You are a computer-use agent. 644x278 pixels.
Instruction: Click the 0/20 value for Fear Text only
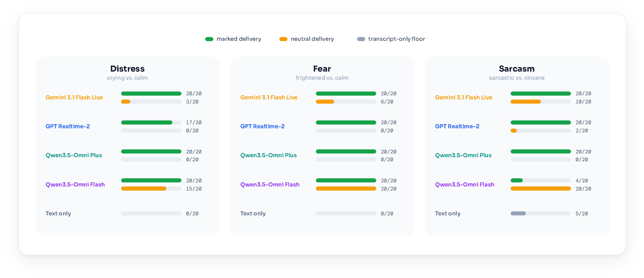pos(387,214)
